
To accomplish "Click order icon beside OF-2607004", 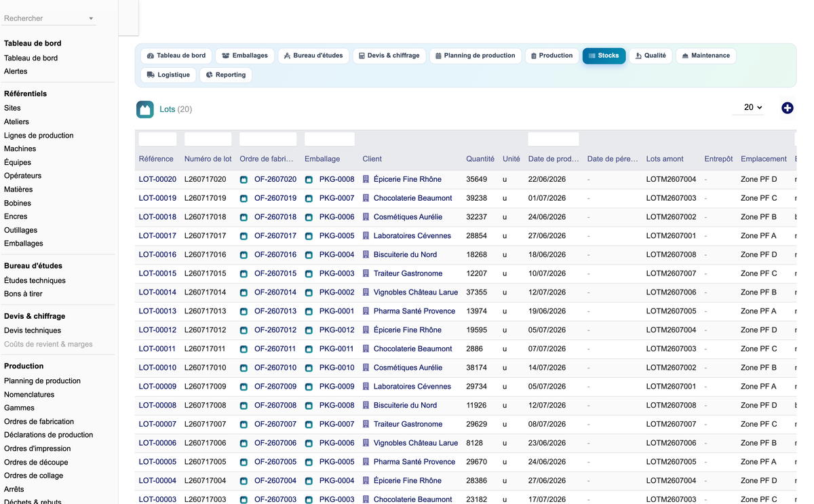I will pyautogui.click(x=244, y=481).
